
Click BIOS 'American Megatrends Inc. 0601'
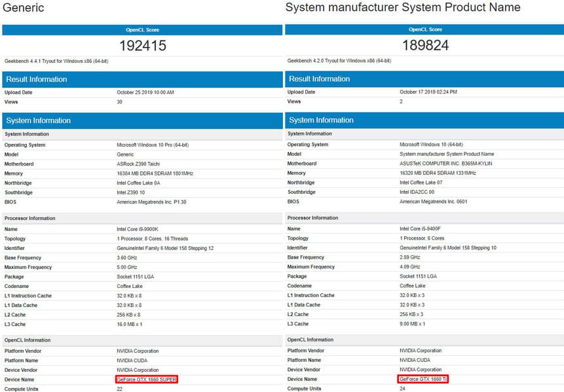(434, 202)
